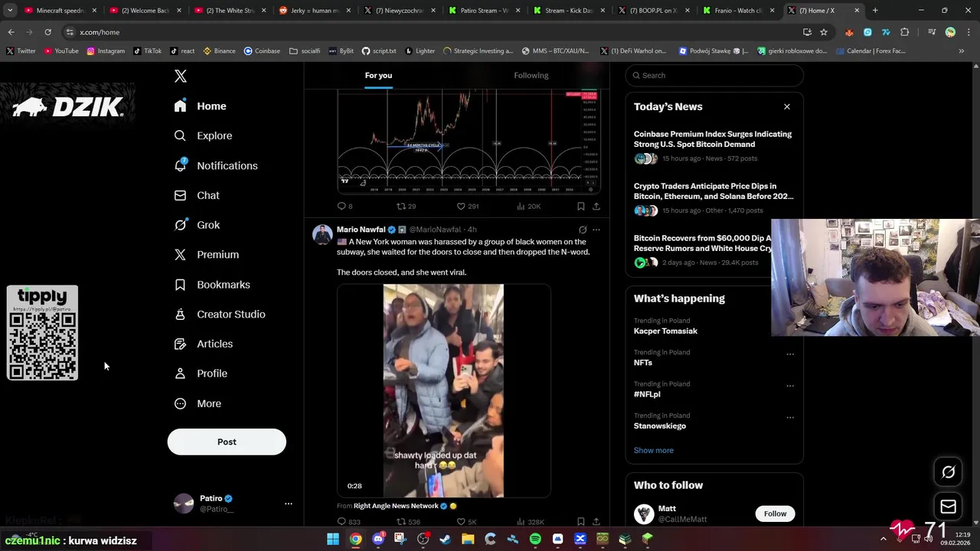Viewport: 980px width, 551px height.
Task: Open the Binance bookmark
Action: pyautogui.click(x=219, y=51)
